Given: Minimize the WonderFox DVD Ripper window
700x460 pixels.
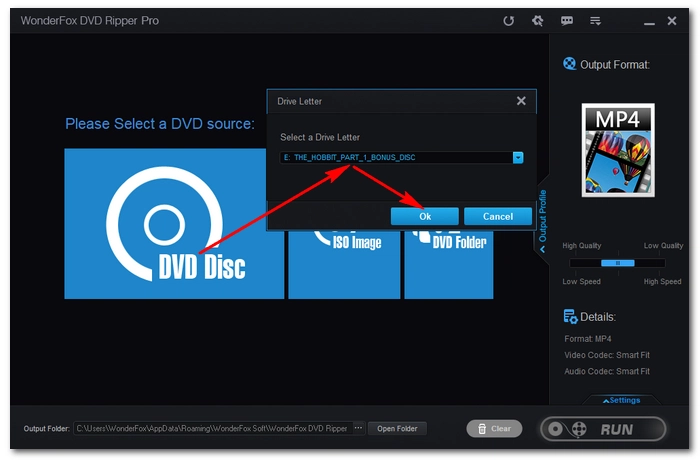Looking at the screenshot, I should point(649,23).
